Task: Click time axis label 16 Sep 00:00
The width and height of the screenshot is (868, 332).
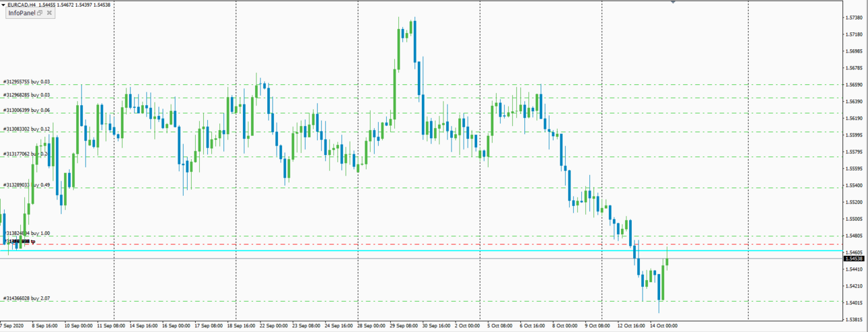Action: pos(176,326)
